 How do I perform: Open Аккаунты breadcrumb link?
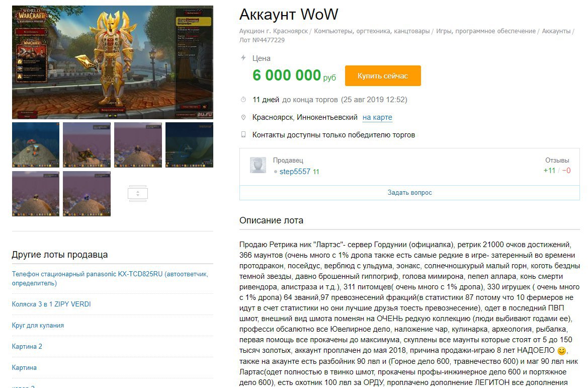(556, 31)
